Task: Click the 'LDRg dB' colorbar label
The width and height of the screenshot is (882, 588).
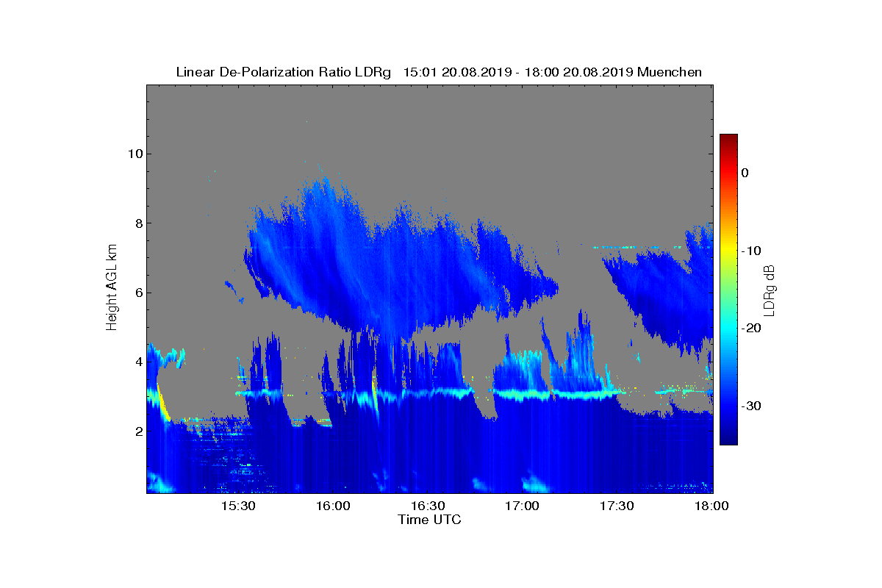Action: click(770, 290)
